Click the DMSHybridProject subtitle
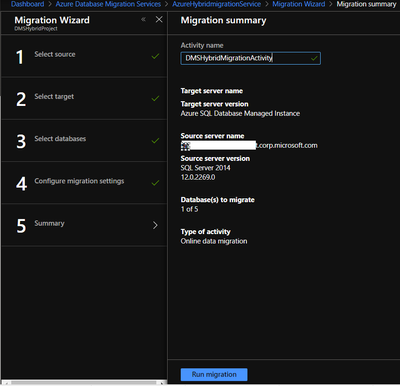Image resolution: width=400 pixels, height=386 pixels. [36, 29]
